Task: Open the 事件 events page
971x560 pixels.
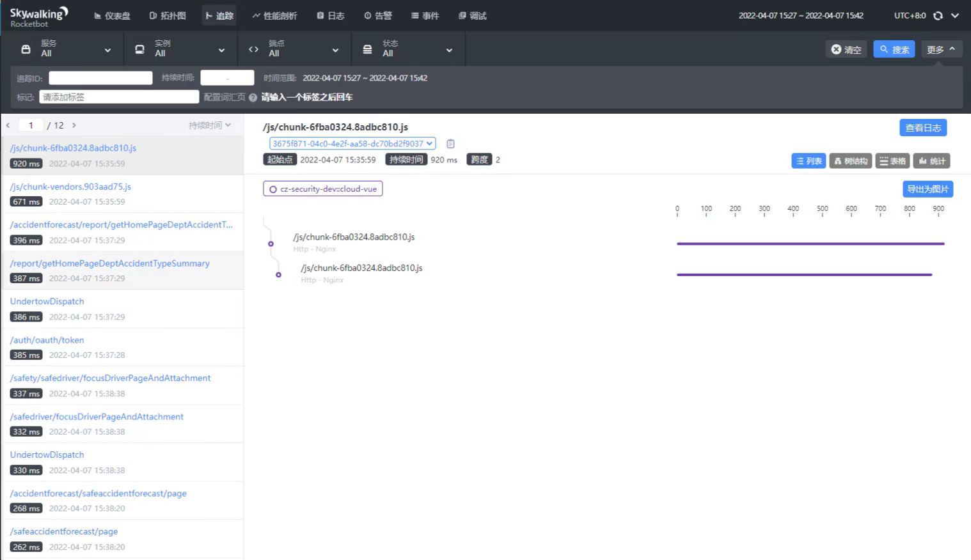Action: click(425, 15)
